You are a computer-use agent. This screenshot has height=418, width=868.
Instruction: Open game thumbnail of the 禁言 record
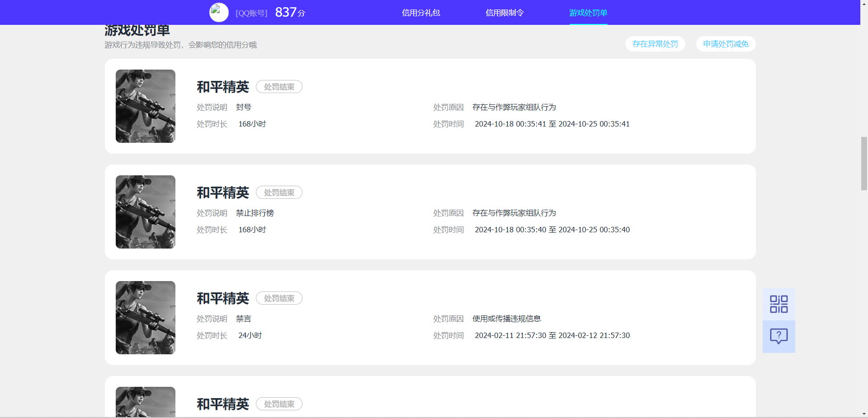pyautogui.click(x=146, y=318)
